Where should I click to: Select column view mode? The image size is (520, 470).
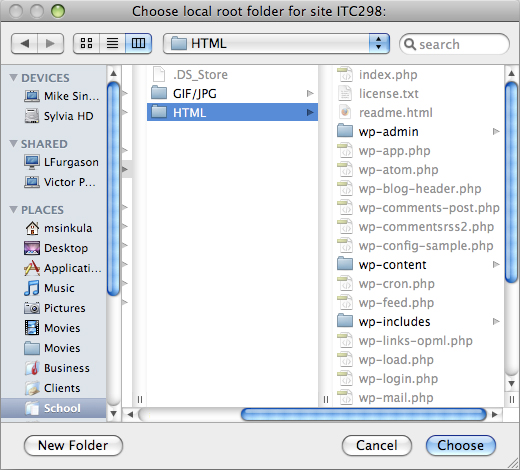[x=138, y=43]
